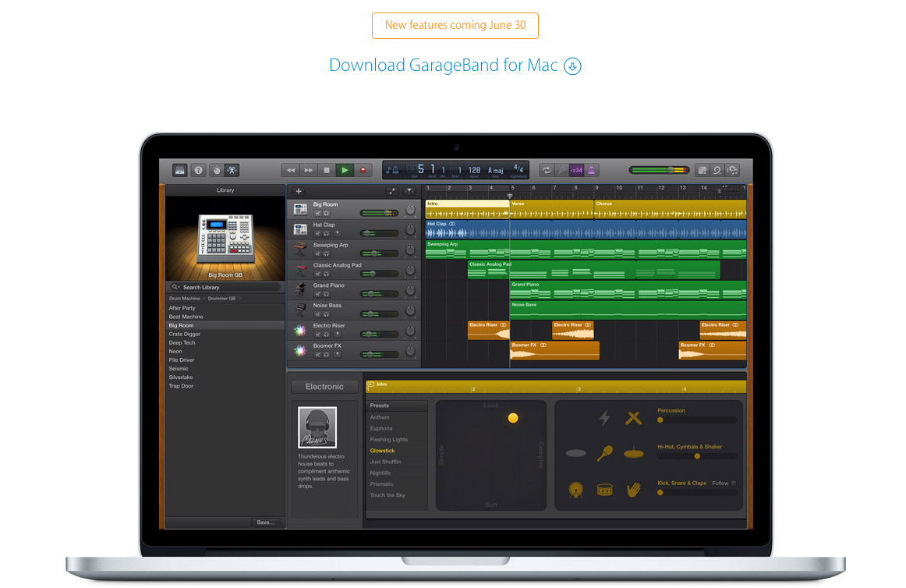This screenshot has height=588, width=906.
Task: Select Trap Door in Library list
Action: pos(181,386)
